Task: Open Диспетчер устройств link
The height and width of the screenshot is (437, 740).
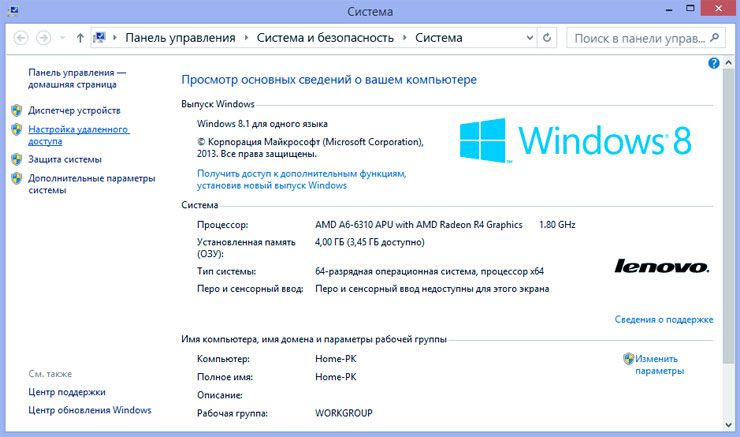Action: (x=74, y=110)
